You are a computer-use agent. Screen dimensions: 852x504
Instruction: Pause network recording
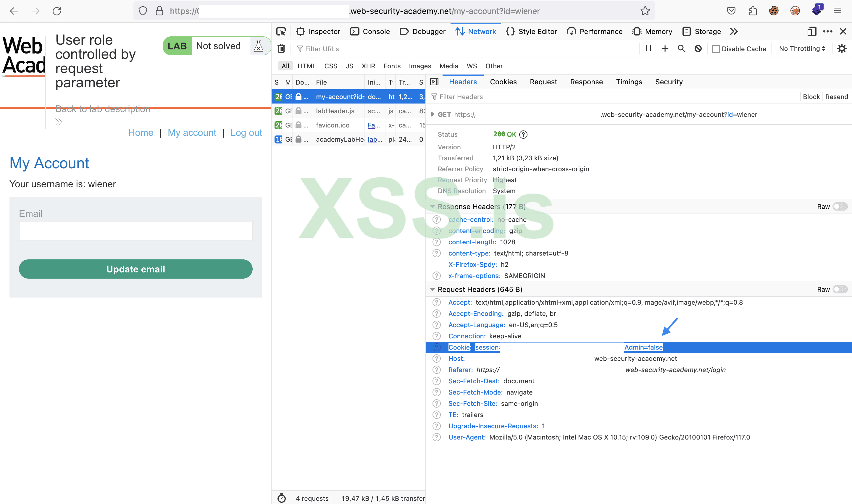pos(648,49)
